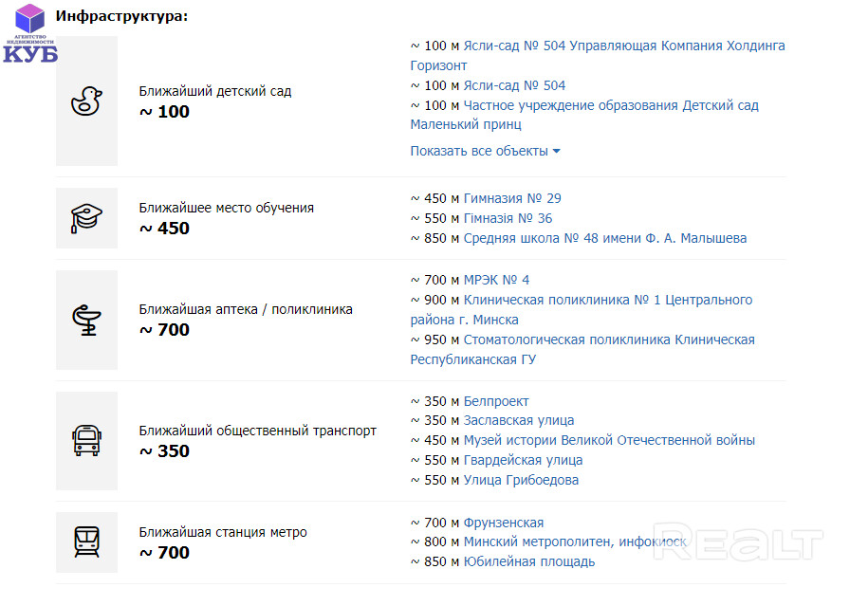Open the Улица Грибоедова stop link
868x606 pixels.
click(x=521, y=480)
